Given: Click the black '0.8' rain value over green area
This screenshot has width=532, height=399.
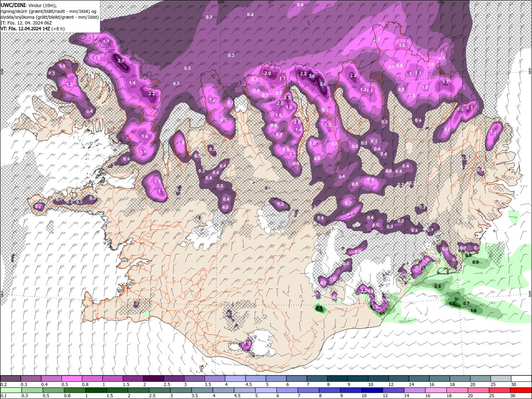Looking at the screenshot, I should (x=437, y=286).
